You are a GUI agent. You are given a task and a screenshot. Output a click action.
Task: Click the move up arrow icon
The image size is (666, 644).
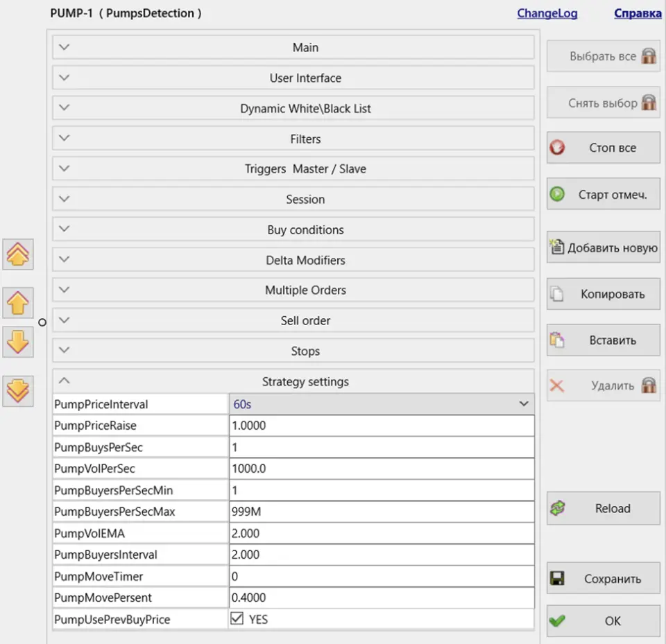pos(17,304)
